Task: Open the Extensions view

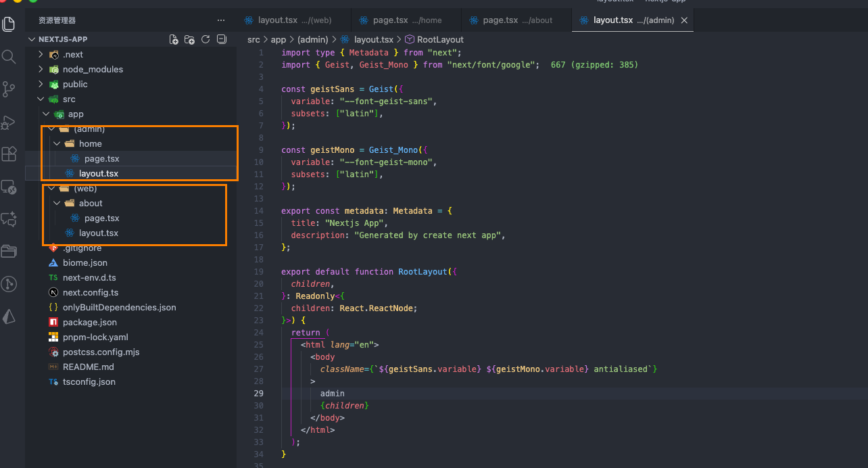Action: pyautogui.click(x=9, y=154)
